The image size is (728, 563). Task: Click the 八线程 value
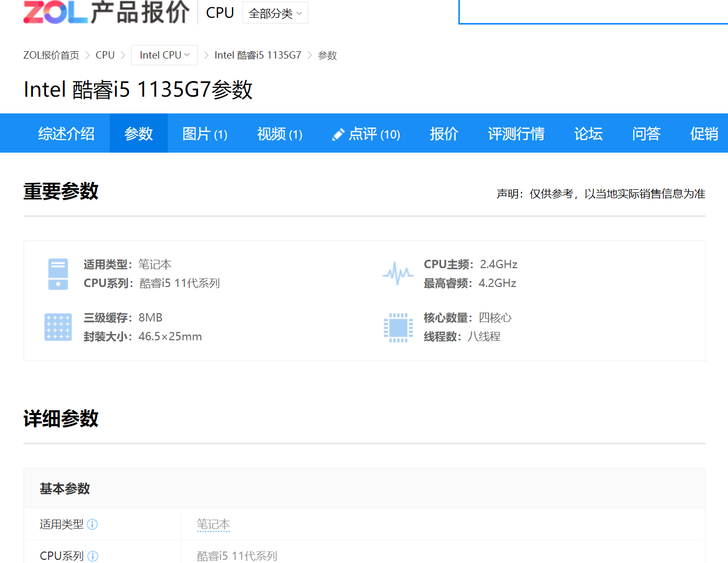pyautogui.click(x=484, y=337)
